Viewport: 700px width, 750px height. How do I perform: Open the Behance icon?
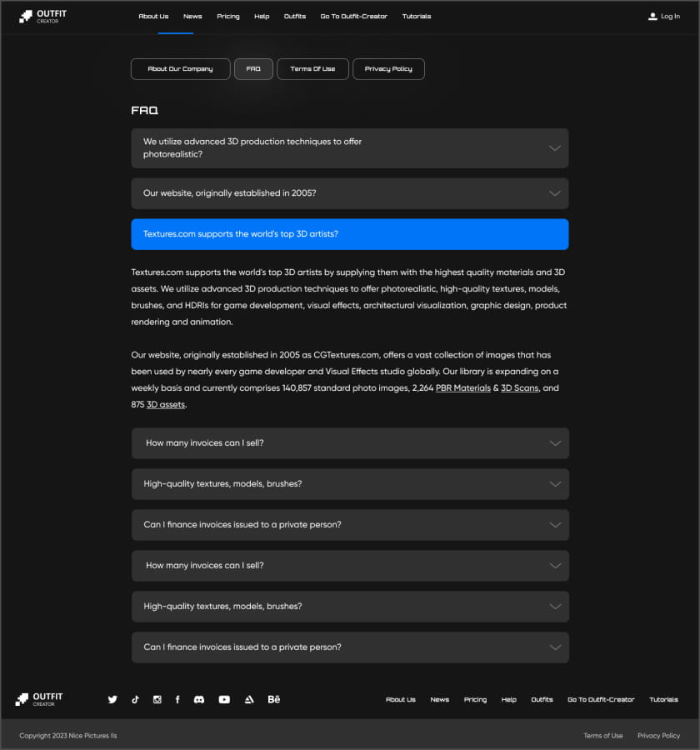click(273, 699)
